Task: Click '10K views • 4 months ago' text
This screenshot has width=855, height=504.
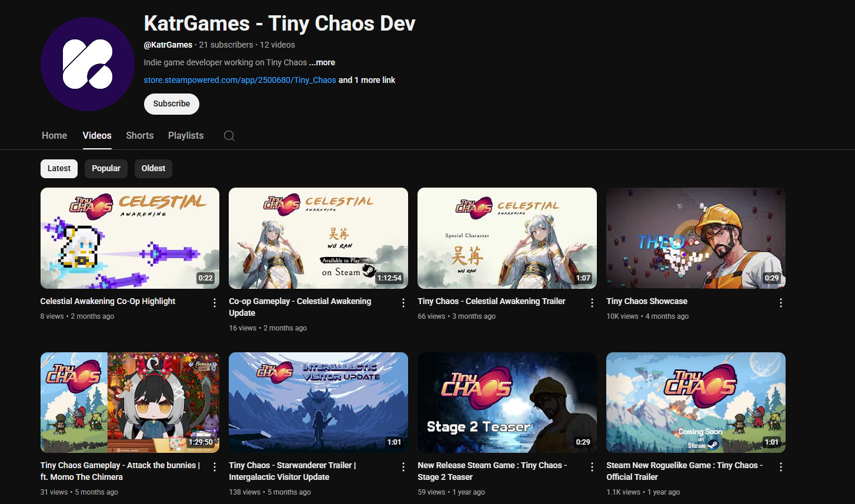Action: click(x=647, y=316)
